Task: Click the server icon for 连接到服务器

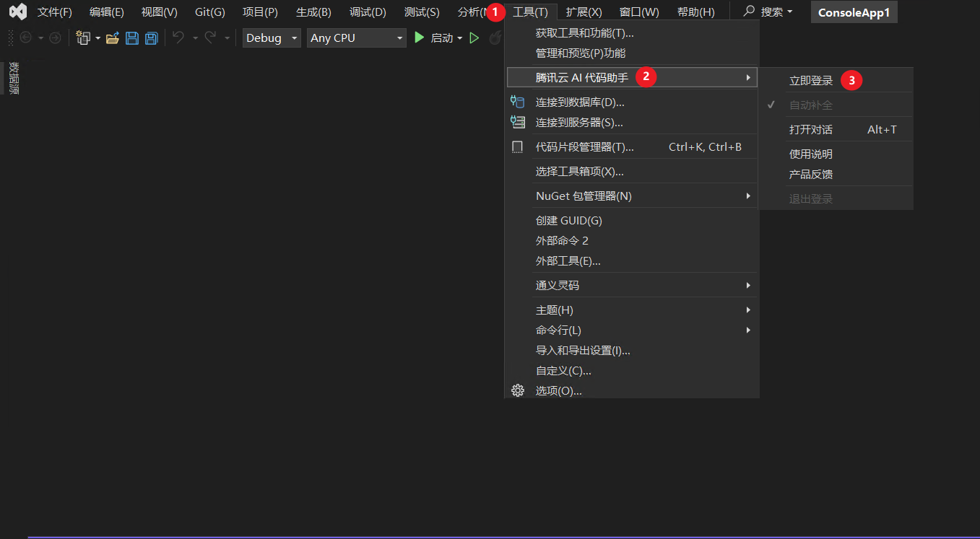Action: click(x=517, y=122)
